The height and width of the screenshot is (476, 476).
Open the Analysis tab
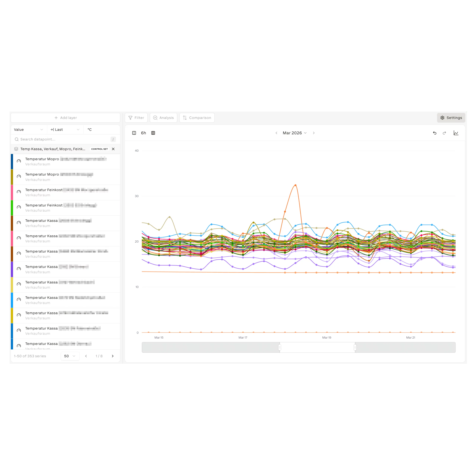[x=163, y=118]
